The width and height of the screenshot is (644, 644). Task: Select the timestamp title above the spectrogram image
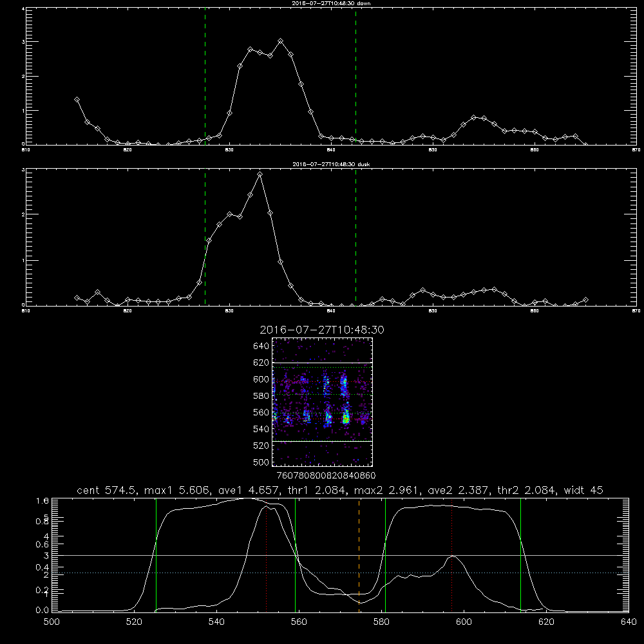(322, 330)
